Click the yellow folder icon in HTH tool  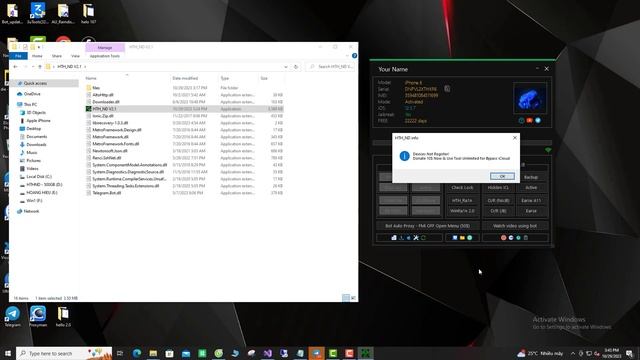[x=462, y=238]
